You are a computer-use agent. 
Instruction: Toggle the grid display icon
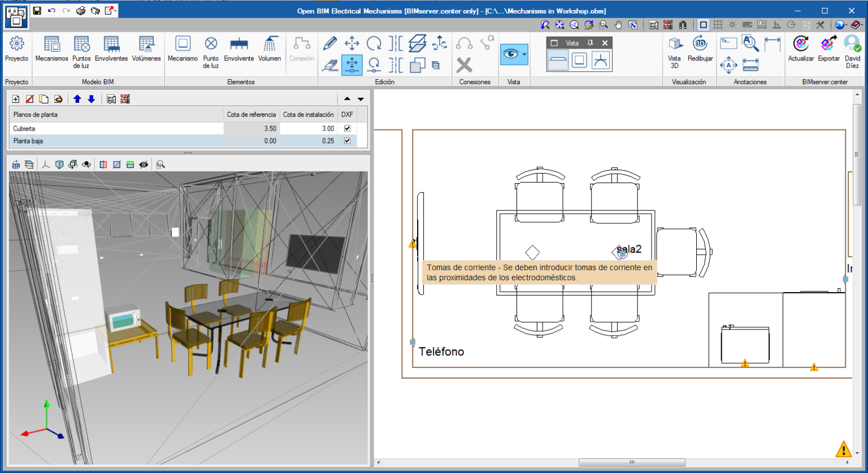coord(719,25)
